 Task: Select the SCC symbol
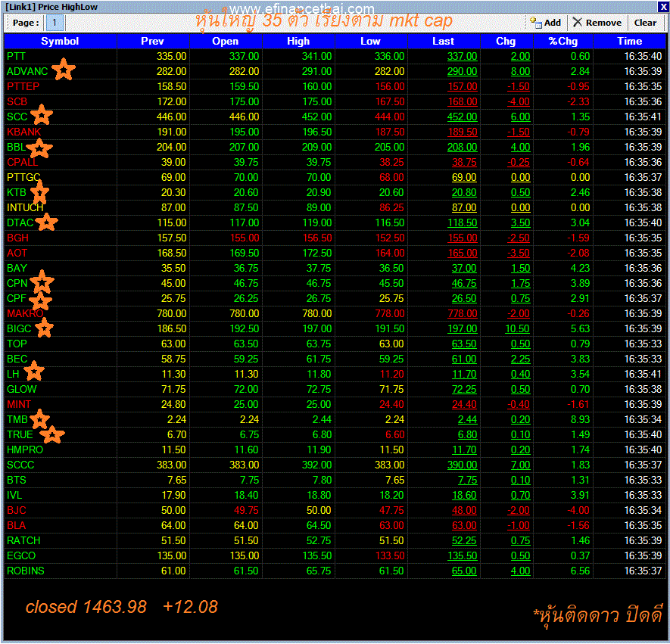tap(17, 117)
